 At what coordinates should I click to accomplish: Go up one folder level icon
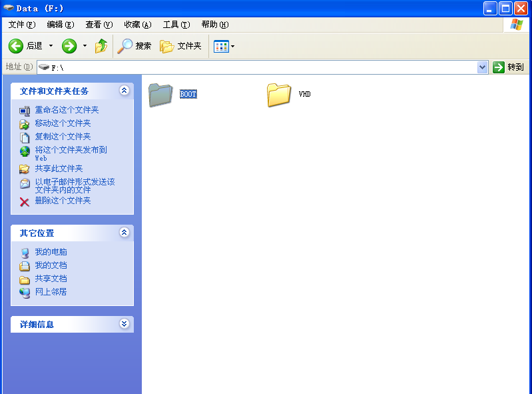[x=101, y=46]
